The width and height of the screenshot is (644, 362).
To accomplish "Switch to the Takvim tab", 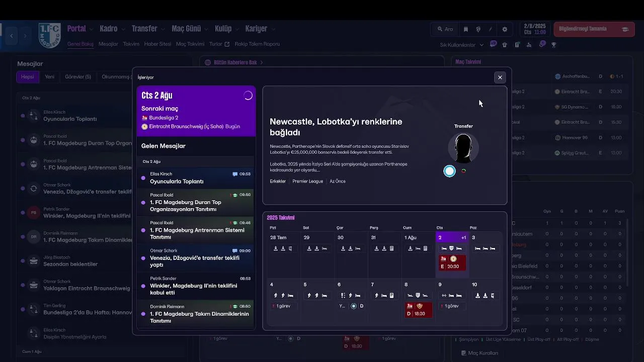I will pos(131,44).
